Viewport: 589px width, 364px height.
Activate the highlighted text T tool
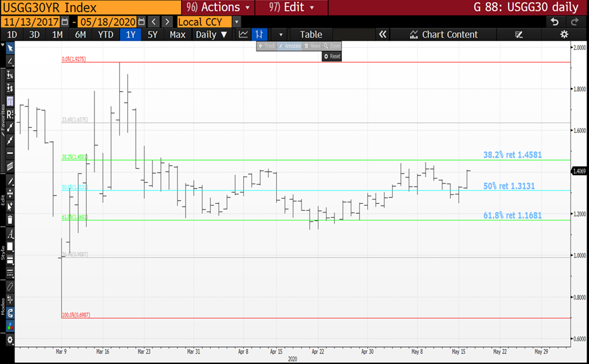10,101
